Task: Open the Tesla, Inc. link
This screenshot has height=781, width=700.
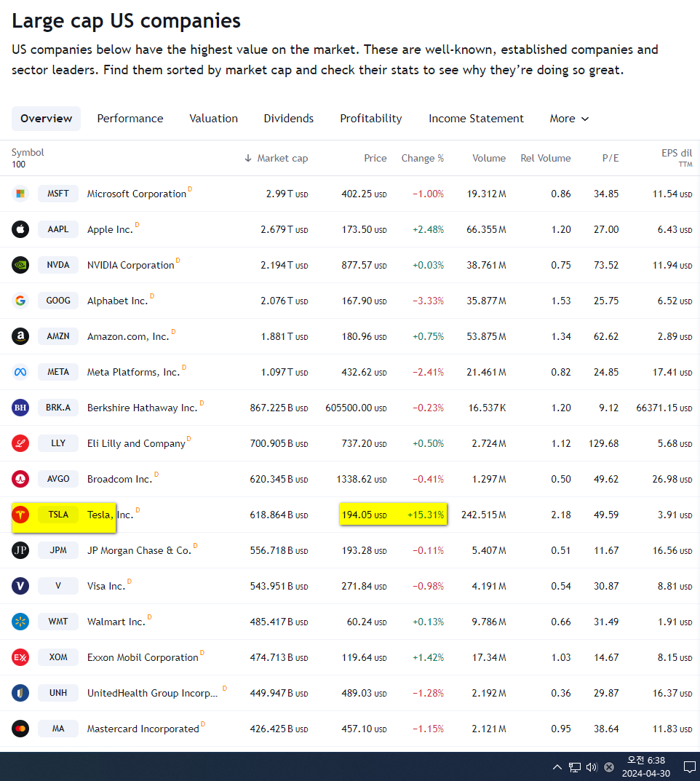Action: coord(111,515)
